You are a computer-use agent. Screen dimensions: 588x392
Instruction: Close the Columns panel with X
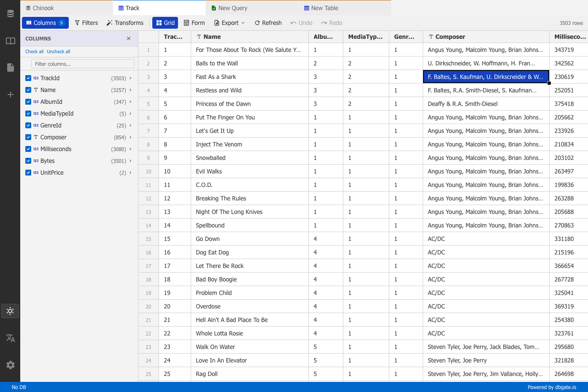pyautogui.click(x=129, y=38)
